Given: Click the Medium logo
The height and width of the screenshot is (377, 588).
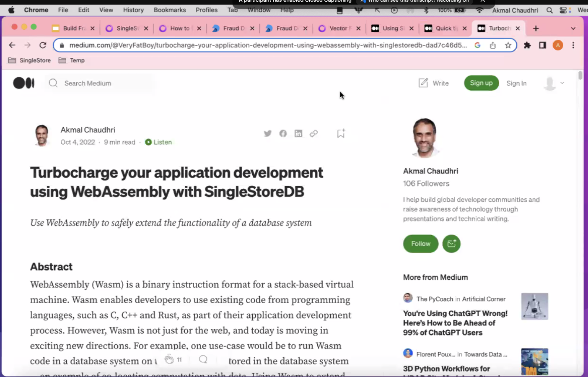Looking at the screenshot, I should 24,83.
